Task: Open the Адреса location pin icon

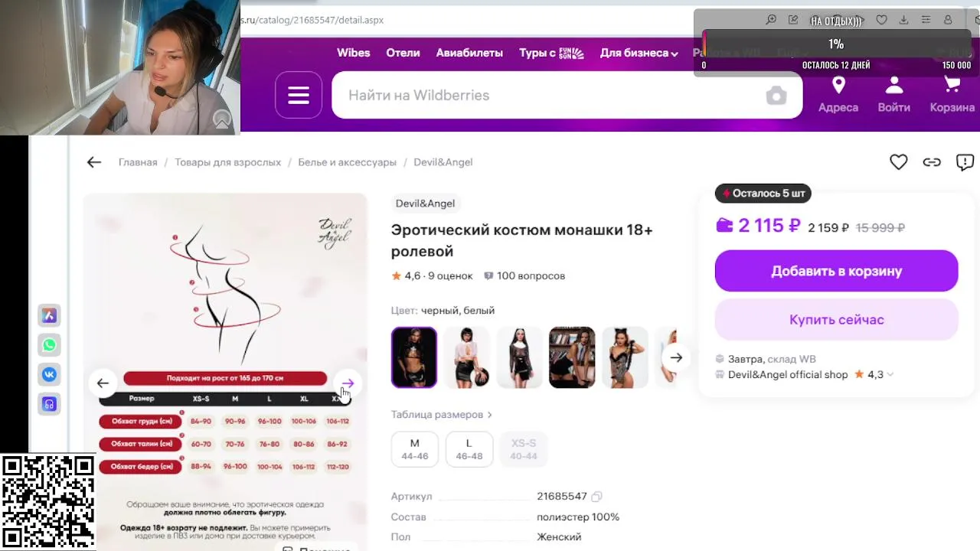Action: (x=838, y=85)
